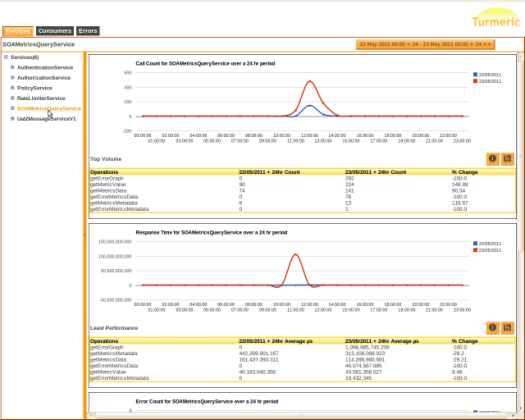Screen dimensions: 525x420
Task: Expand the AuthenticationService node
Action: (x=12, y=67)
